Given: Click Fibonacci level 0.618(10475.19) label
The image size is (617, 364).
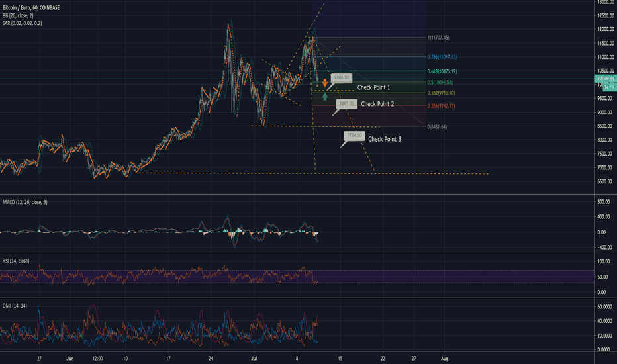Looking at the screenshot, I should point(442,71).
